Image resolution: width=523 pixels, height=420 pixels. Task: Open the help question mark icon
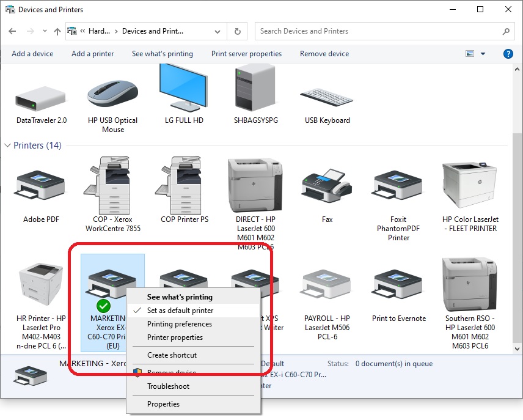pyautogui.click(x=508, y=54)
